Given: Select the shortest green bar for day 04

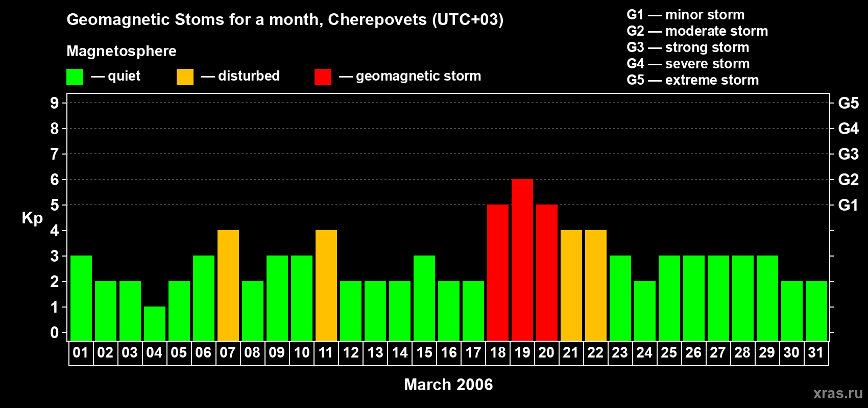Looking at the screenshot, I should tap(154, 323).
